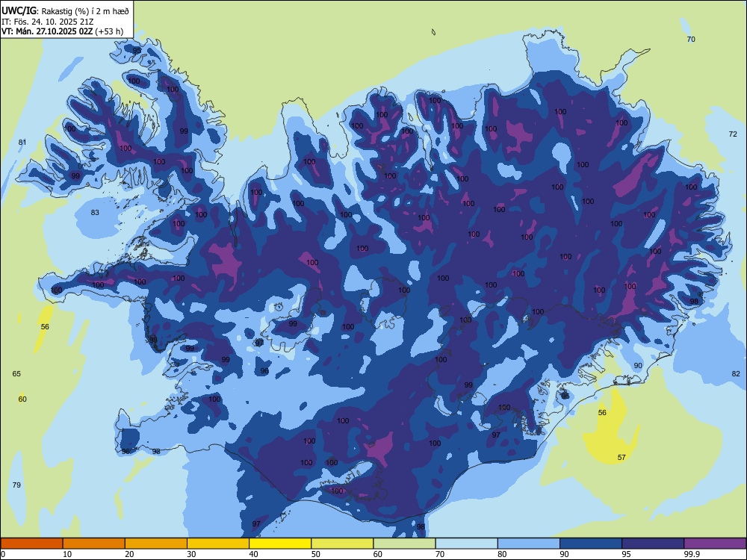Pick the yellow-green 50–60 legend swatch
Screen dimensions: 747x560
pos(342,544)
